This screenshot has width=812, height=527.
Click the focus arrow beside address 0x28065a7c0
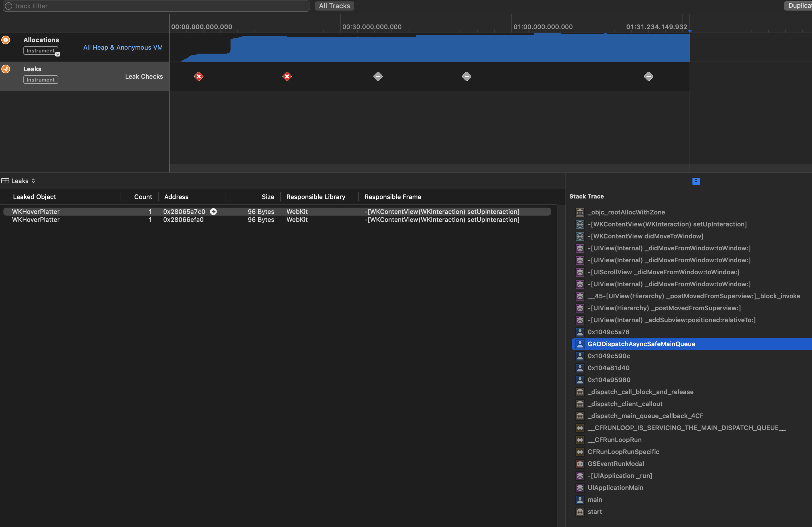pyautogui.click(x=214, y=212)
